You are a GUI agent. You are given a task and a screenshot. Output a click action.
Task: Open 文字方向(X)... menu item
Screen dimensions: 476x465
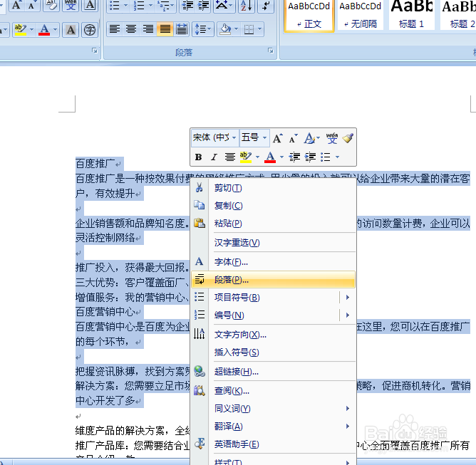(273, 335)
